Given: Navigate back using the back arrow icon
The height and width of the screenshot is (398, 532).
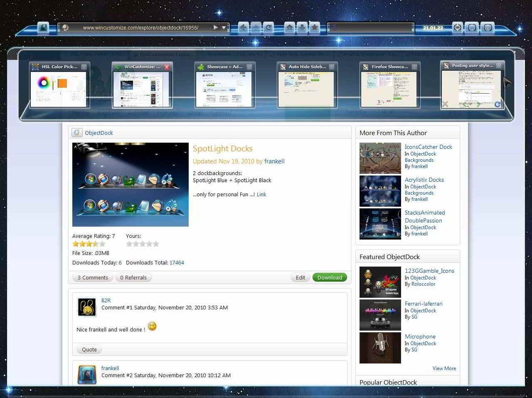Looking at the screenshot, I should pyautogui.click(x=243, y=27).
